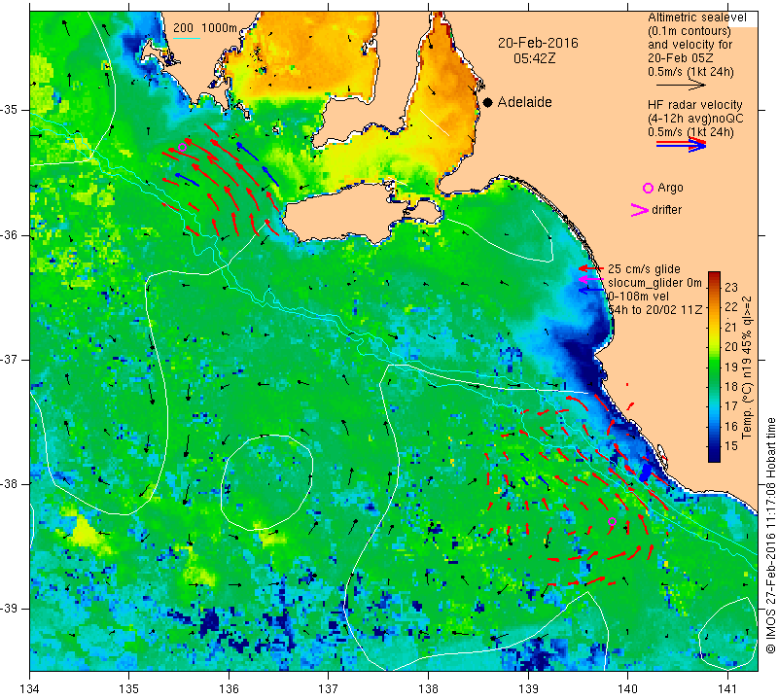Click the time stamp 05:42Z
The height and width of the screenshot is (700, 778).
coord(534,58)
